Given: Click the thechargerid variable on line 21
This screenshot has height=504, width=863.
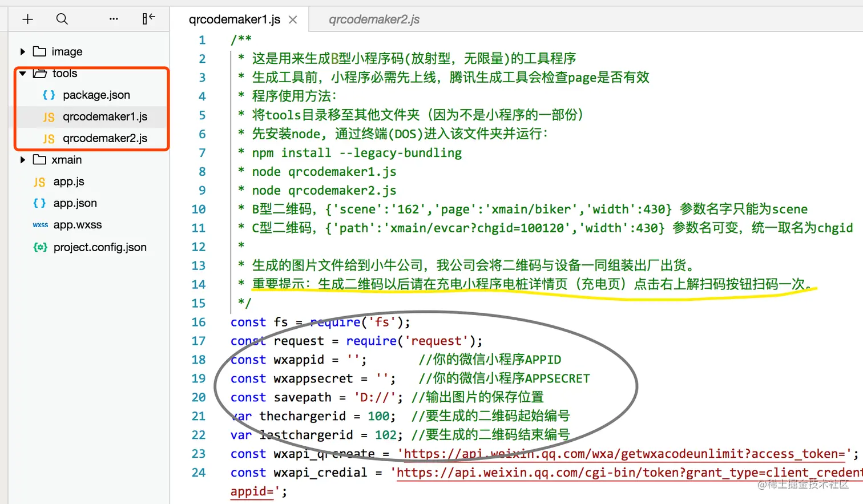Looking at the screenshot, I should tap(303, 417).
